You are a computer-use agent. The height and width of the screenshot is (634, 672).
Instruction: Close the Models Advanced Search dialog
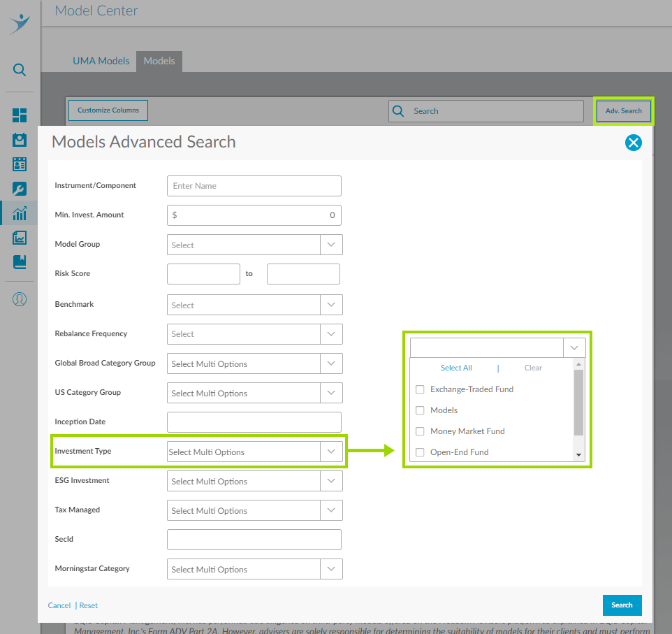[x=633, y=143]
